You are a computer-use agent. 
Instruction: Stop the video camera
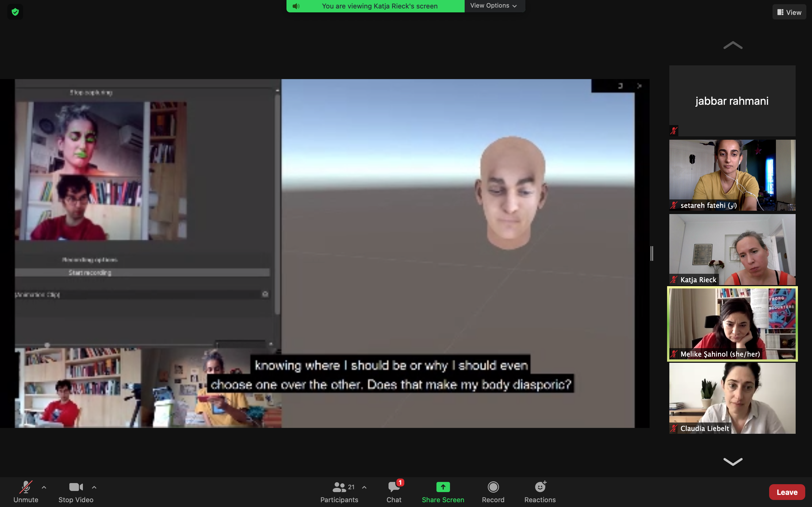[x=76, y=491]
